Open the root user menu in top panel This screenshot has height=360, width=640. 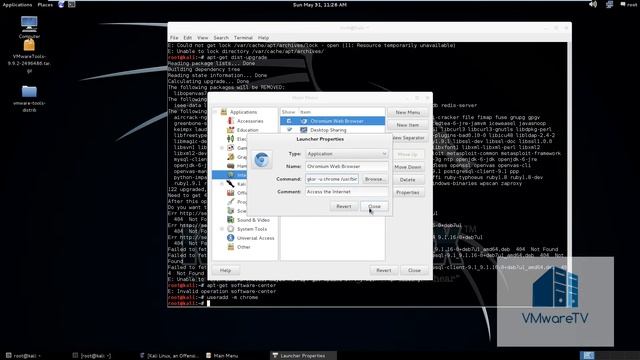click(x=628, y=4)
